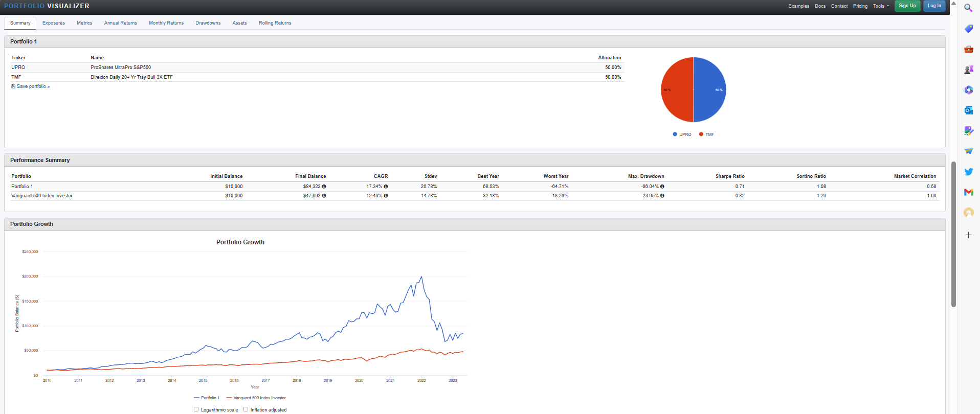Screen dimensions: 980x414
Task: Open the Twitter bird sidebar icon
Action: pos(968,172)
